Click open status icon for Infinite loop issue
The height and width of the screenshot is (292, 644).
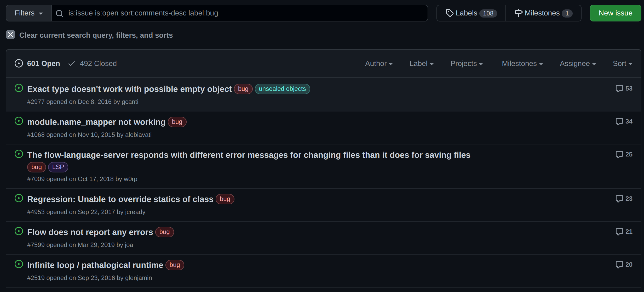pyautogui.click(x=19, y=264)
